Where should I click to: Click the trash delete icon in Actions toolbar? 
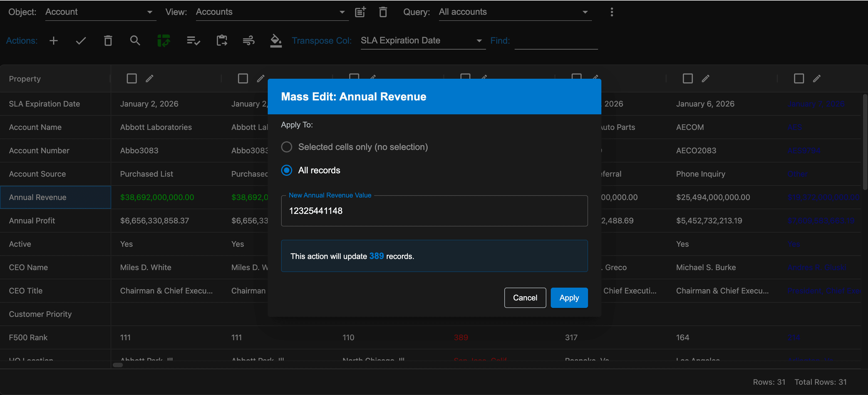coord(108,41)
